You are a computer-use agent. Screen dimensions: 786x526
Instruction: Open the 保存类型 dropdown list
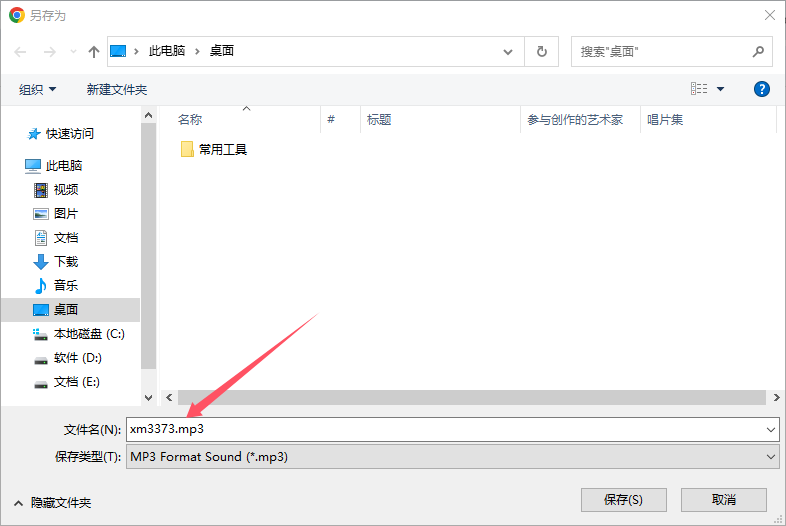pos(451,456)
